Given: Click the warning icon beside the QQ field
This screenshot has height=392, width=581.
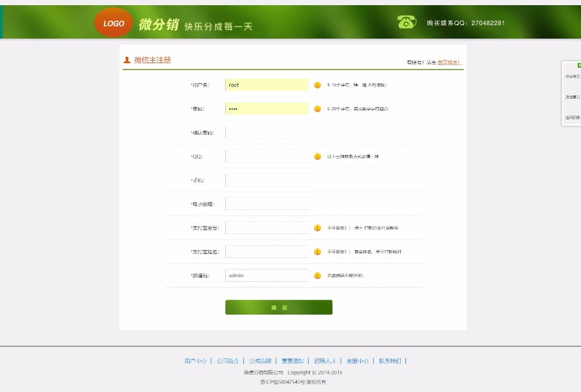Looking at the screenshot, I should [x=316, y=155].
